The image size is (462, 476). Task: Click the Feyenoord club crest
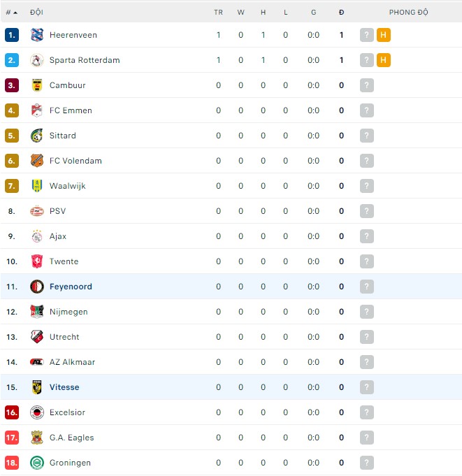37,287
